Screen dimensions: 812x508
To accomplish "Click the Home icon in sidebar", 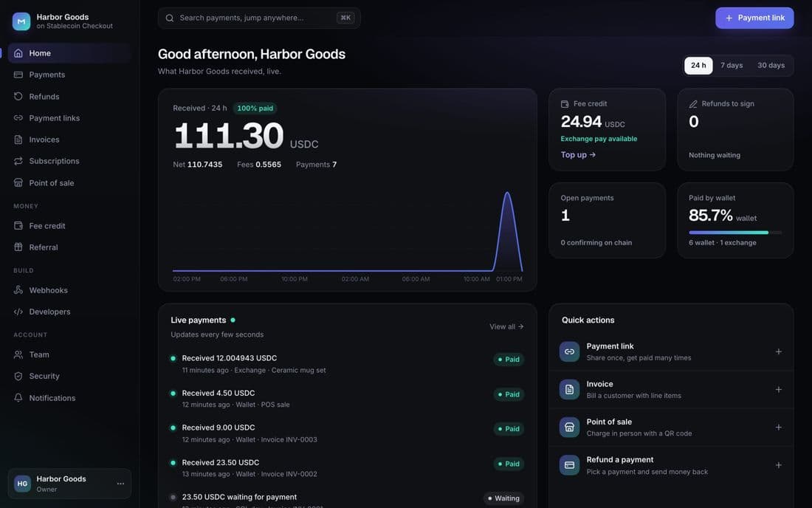I will pyautogui.click(x=18, y=53).
